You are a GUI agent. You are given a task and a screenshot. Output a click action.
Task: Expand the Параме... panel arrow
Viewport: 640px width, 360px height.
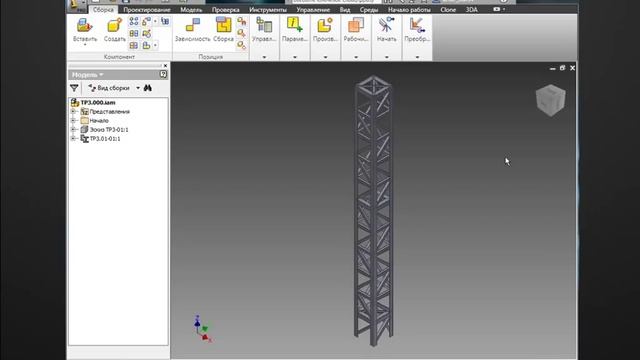click(x=295, y=57)
